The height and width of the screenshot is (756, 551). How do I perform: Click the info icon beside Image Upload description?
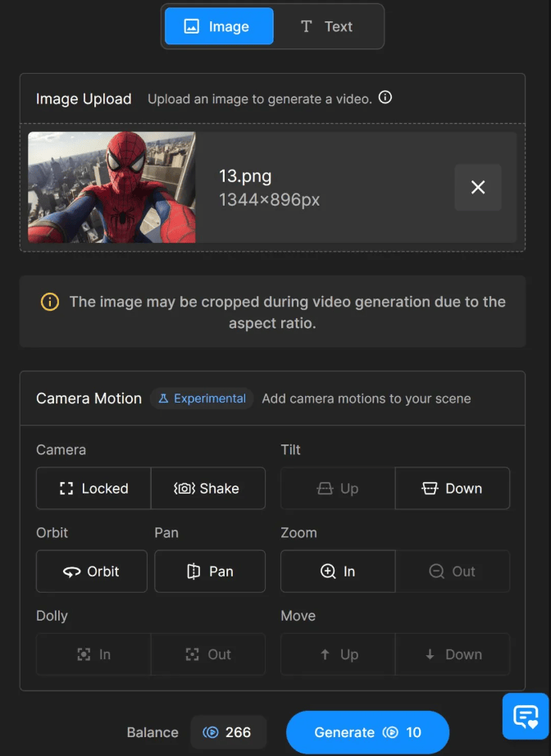[x=385, y=98]
